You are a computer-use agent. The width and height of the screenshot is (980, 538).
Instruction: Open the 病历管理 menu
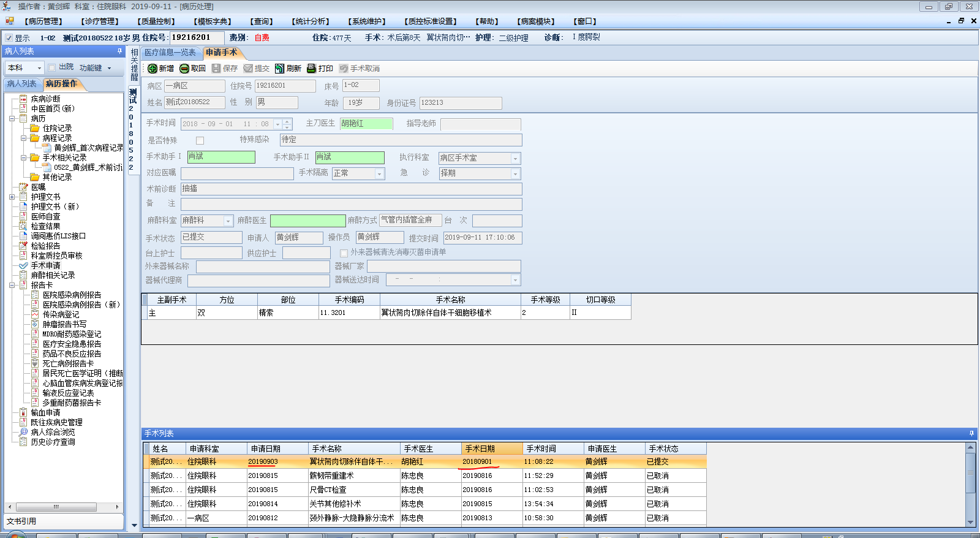click(43, 21)
